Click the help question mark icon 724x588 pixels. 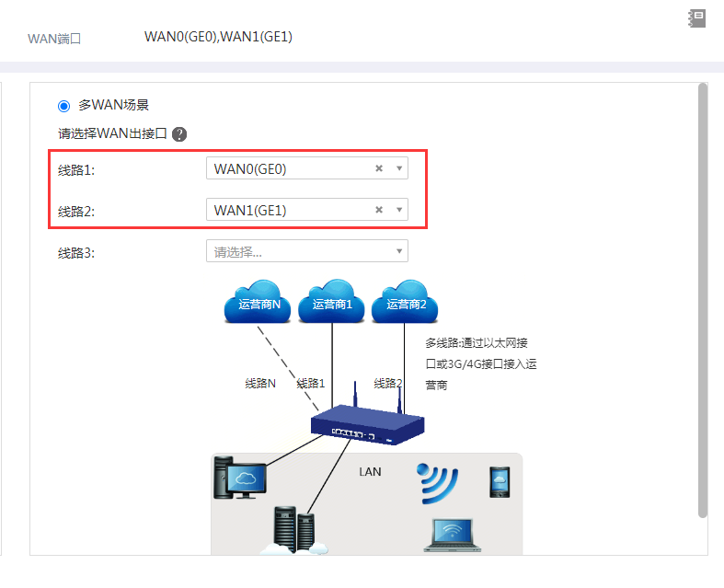tap(179, 134)
